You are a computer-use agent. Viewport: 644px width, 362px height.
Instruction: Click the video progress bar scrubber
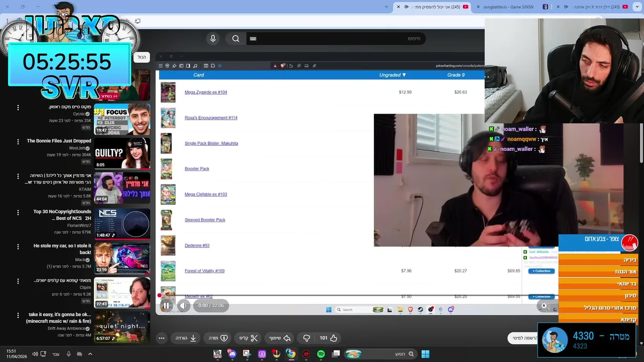pyautogui.click(x=159, y=296)
